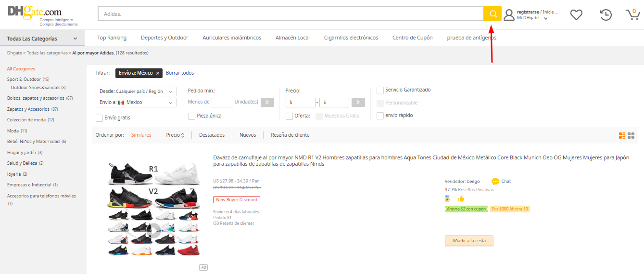Image resolution: width=644 pixels, height=274 pixels.
Task: Open Deportes y Outdoor menu item
Action: (164, 38)
